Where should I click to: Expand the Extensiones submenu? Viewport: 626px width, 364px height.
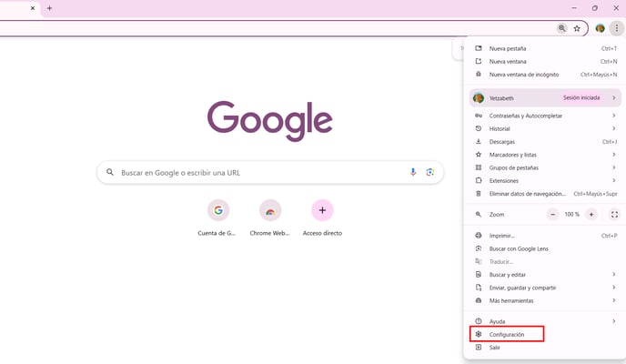[545, 180]
